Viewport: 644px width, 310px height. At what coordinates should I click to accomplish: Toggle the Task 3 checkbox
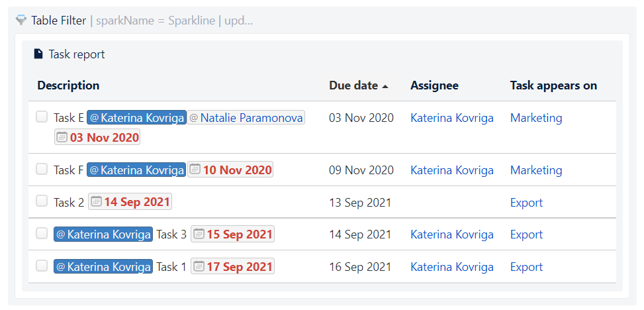click(42, 234)
